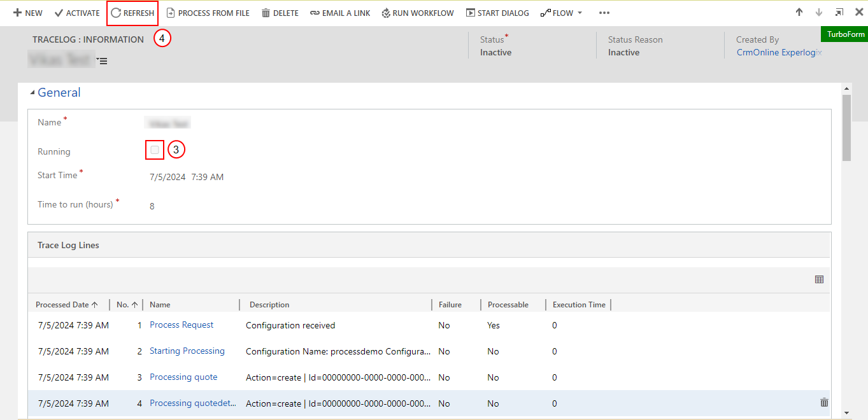Open the Trace Log Lines grid view icon

[x=819, y=279]
